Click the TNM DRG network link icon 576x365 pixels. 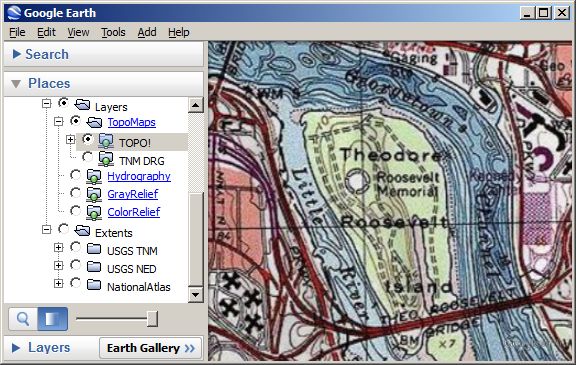106,159
